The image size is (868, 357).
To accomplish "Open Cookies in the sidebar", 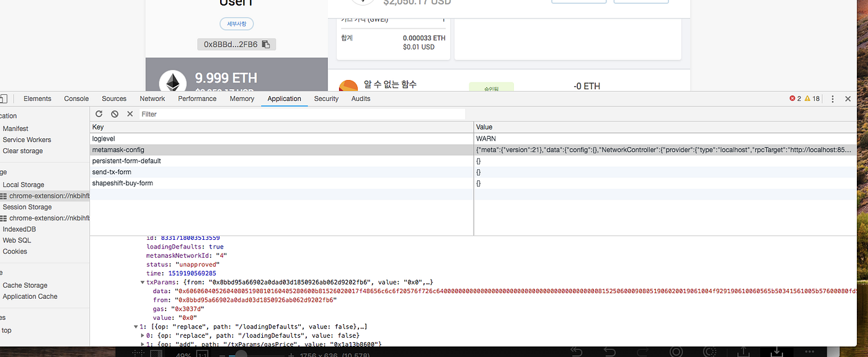I will click(15, 252).
